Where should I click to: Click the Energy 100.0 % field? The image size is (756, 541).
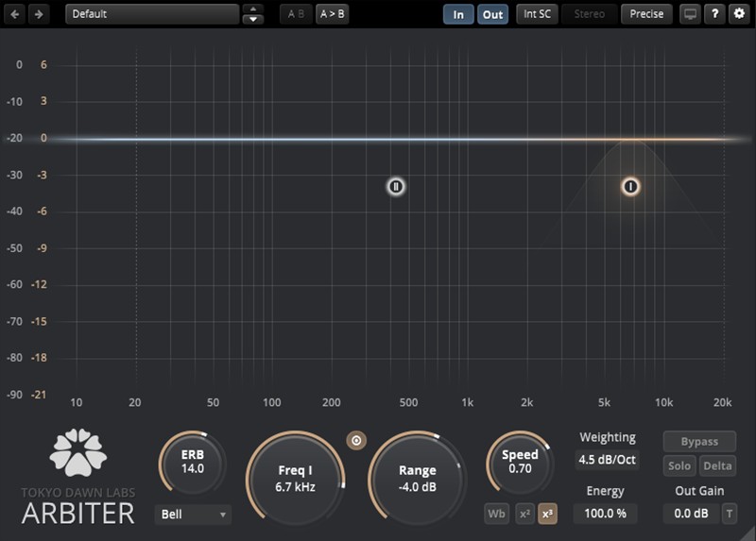[605, 514]
